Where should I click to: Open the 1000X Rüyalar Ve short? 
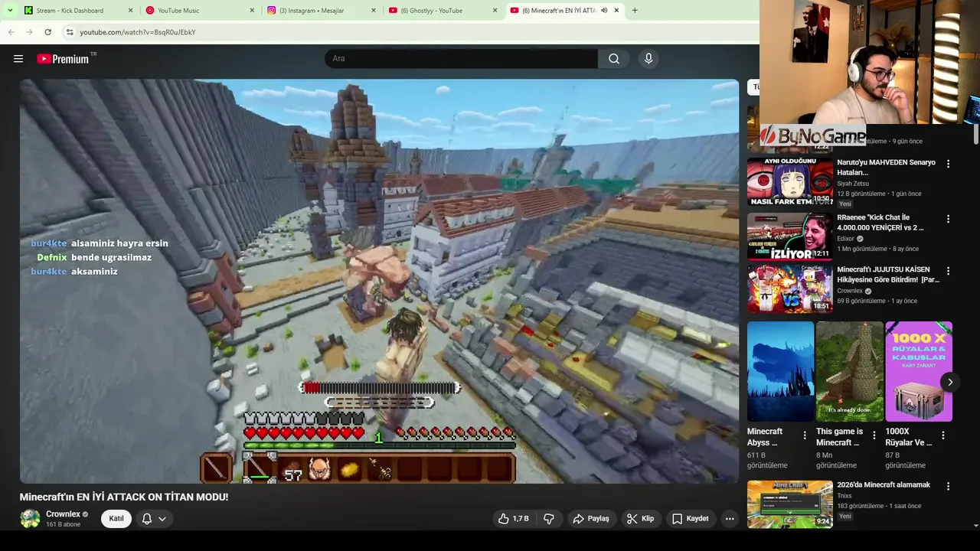pos(919,371)
